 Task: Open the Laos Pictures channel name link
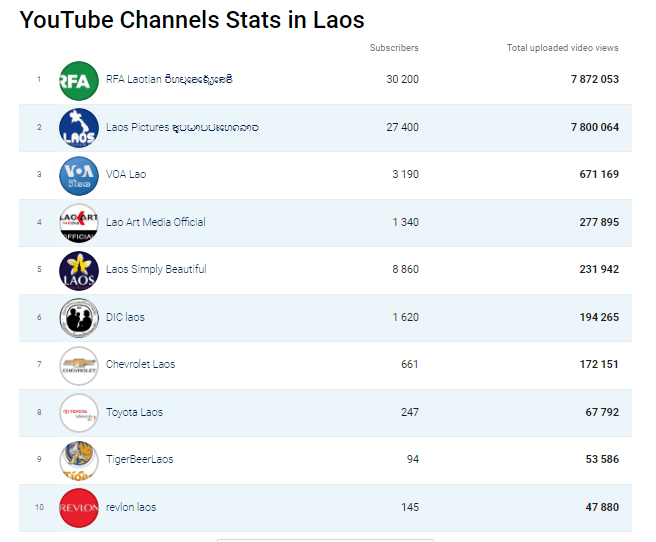coord(182,127)
